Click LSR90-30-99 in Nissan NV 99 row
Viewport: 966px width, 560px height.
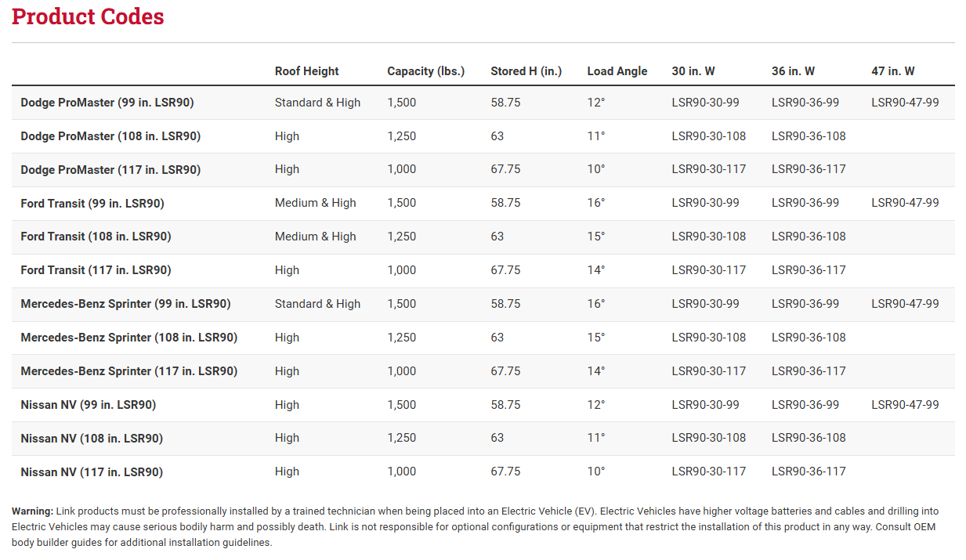pos(706,405)
